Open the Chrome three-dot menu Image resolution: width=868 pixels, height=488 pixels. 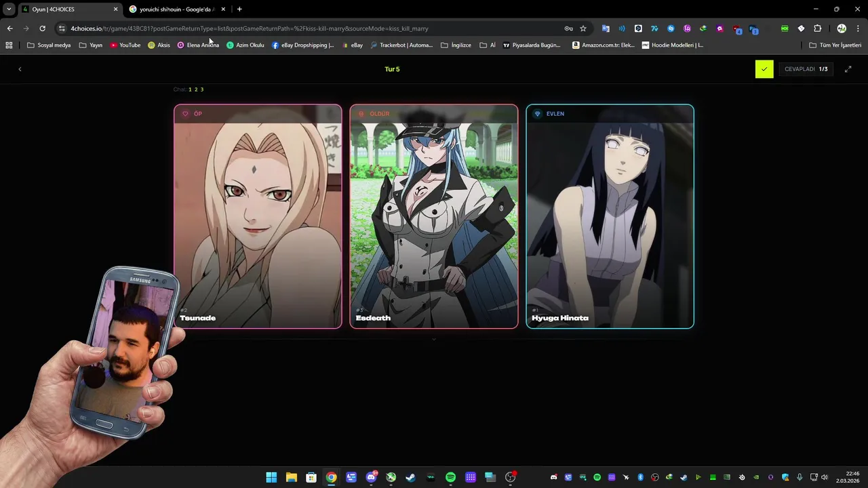tap(859, 28)
